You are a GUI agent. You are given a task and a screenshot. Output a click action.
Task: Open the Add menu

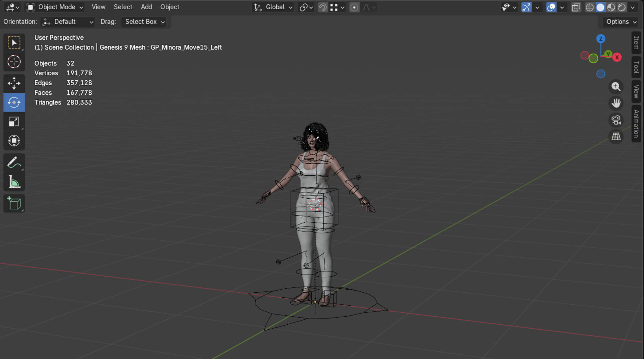146,7
